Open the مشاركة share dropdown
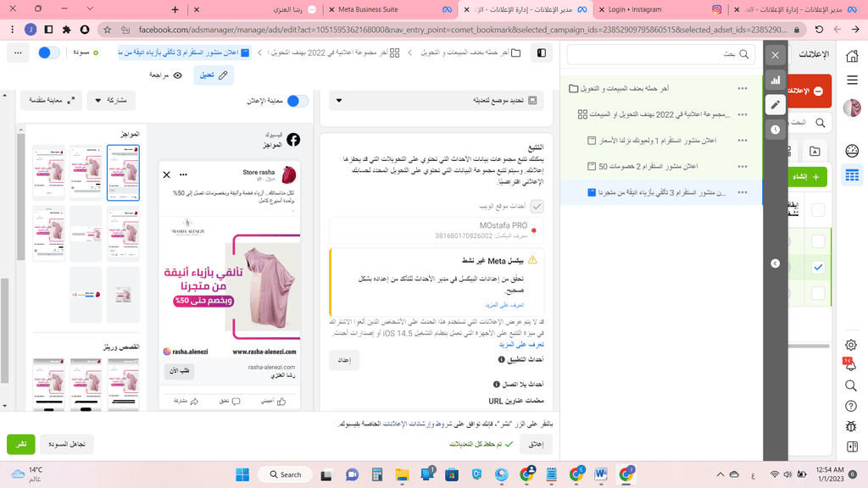This screenshot has height=488, width=868. coord(111,100)
